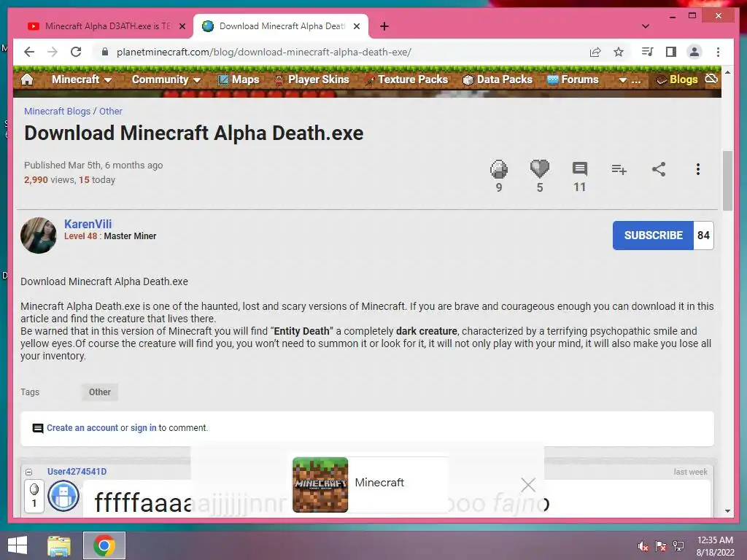View KarenVili's avatar profile picture
The image size is (747, 560).
click(x=39, y=236)
